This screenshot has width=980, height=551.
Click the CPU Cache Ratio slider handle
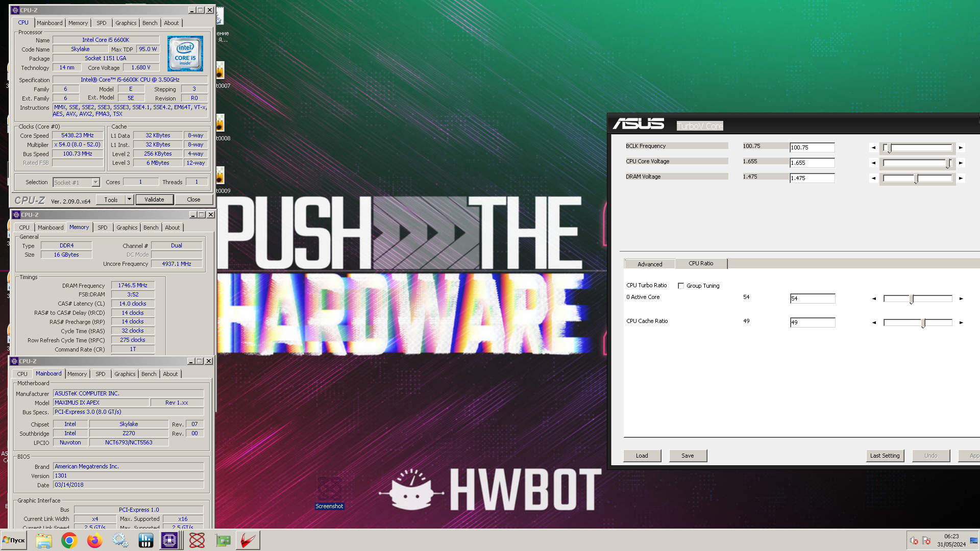click(923, 323)
